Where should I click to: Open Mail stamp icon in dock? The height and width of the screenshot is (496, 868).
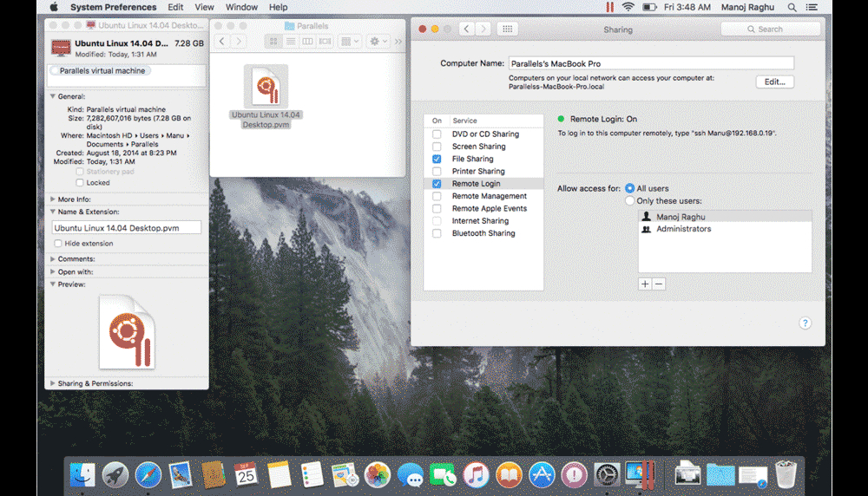coord(181,474)
